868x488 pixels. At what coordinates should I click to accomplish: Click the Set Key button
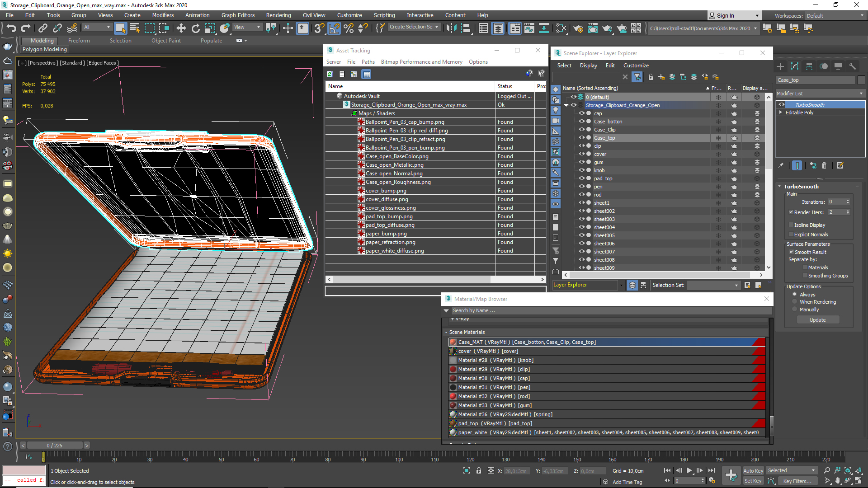point(753,481)
